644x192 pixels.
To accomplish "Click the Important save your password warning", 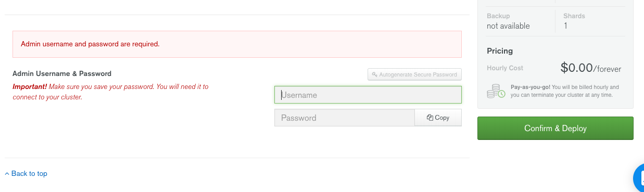I will pyautogui.click(x=110, y=92).
